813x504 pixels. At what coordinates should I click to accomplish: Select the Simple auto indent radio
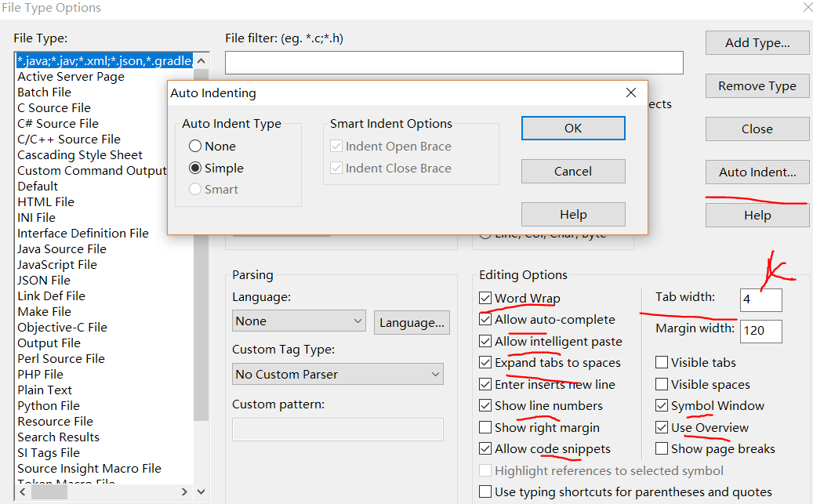click(x=196, y=169)
